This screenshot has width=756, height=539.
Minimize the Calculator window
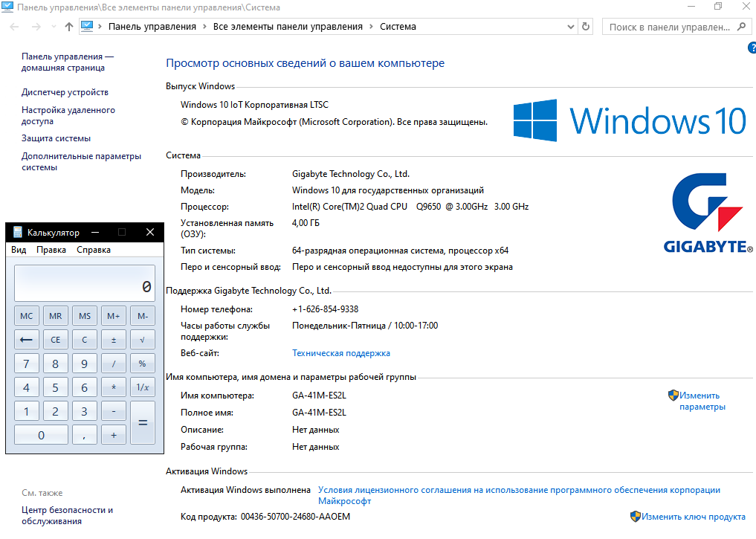click(x=95, y=233)
